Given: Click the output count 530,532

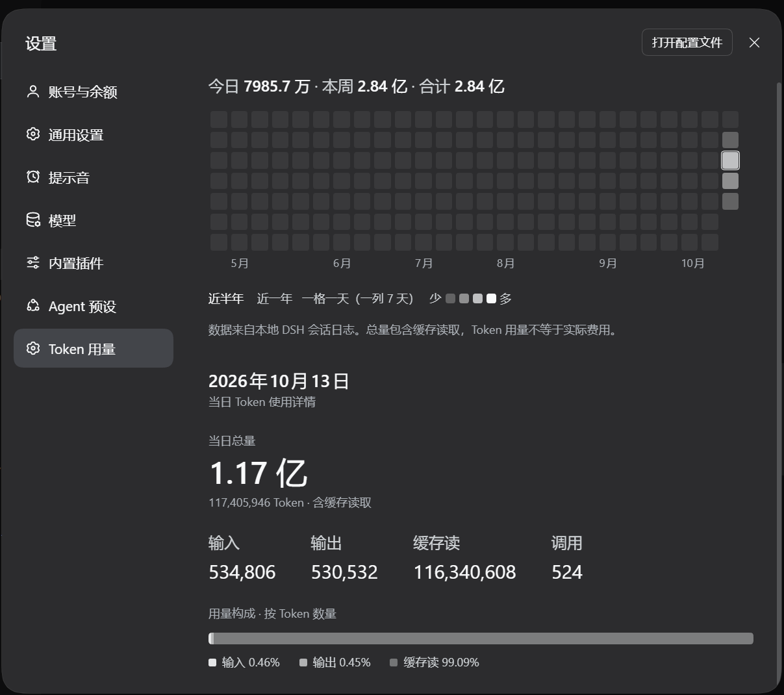Looking at the screenshot, I should [x=344, y=572].
